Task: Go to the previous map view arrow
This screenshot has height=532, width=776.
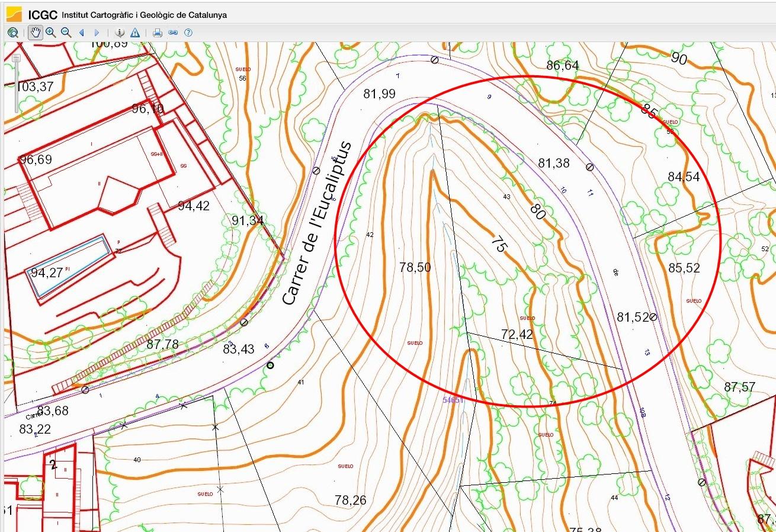Action: [x=82, y=33]
